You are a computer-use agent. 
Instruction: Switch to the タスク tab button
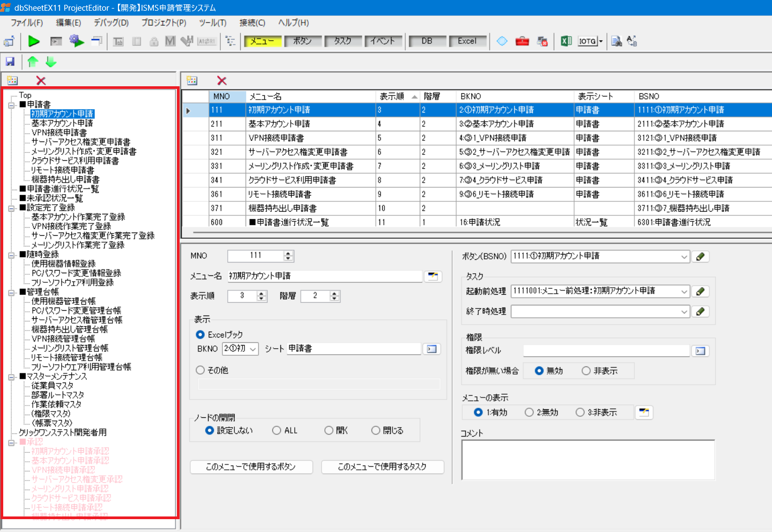pyautogui.click(x=343, y=41)
